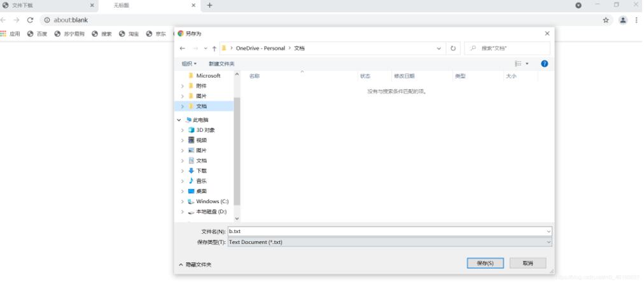This screenshot has width=644, height=284.
Task: Open a new Chrome tab with plus
Action: (x=209, y=5)
